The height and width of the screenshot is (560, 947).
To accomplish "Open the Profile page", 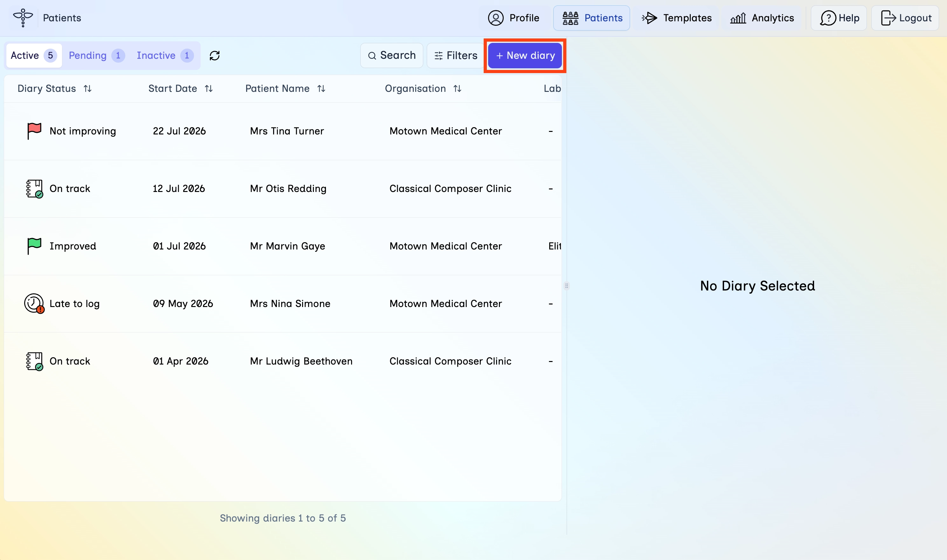I will click(x=514, y=18).
